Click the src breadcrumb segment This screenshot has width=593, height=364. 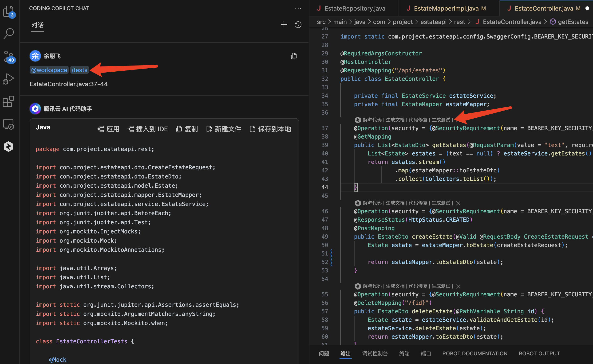point(321,22)
